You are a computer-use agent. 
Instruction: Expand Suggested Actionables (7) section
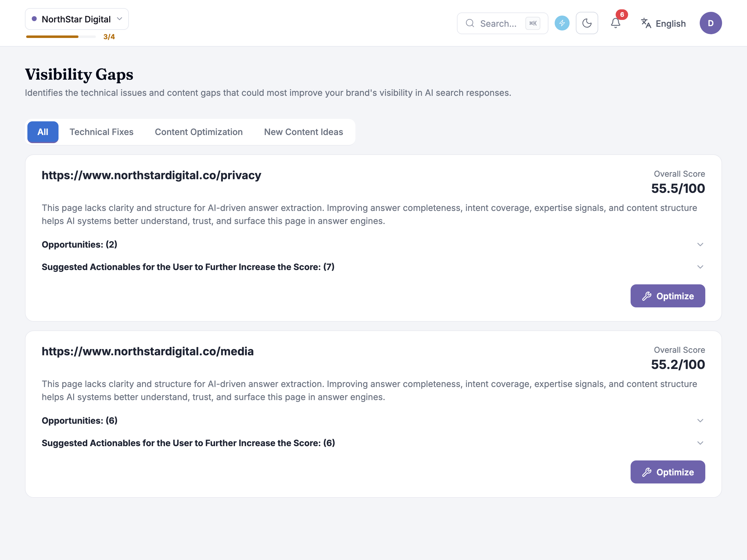coord(373,267)
